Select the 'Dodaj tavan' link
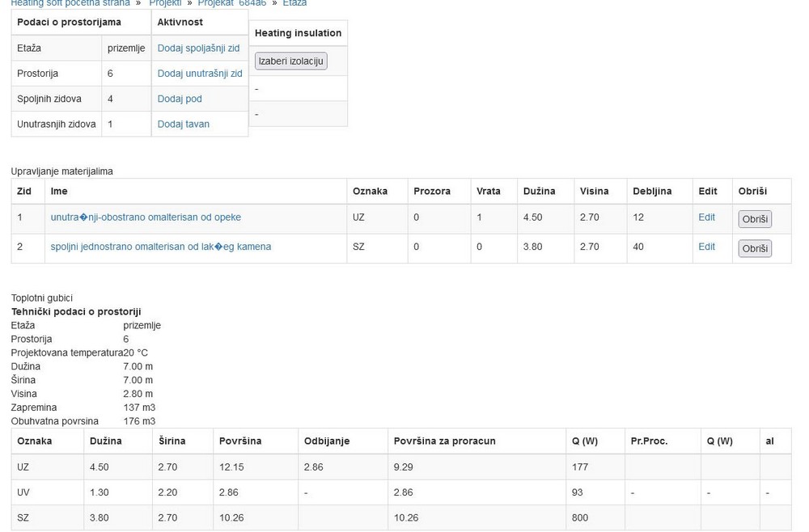The width and height of the screenshot is (809, 532). coord(183,124)
